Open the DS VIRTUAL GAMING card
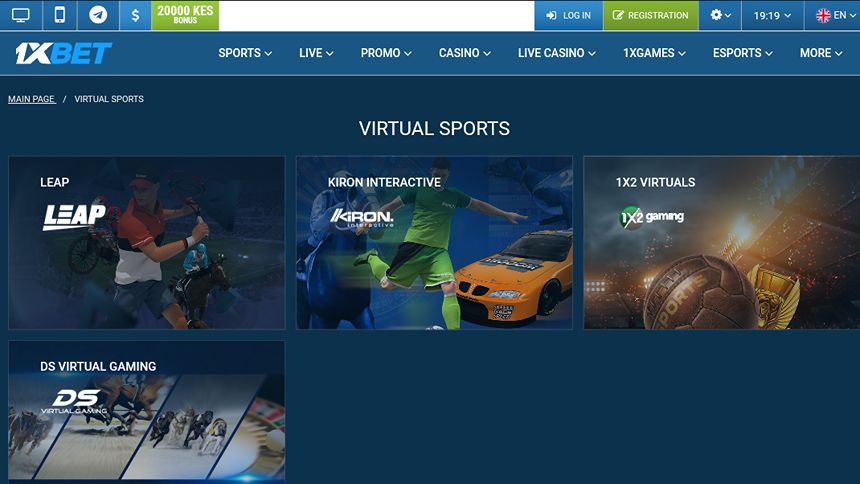Viewport: 860px width, 484px height. tap(147, 412)
